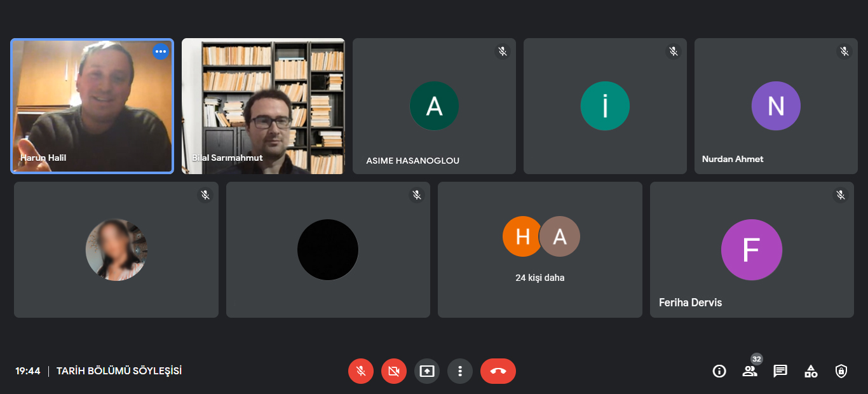Toggle the microphone mute button
Viewport: 868px width, 394px height.
click(x=361, y=371)
